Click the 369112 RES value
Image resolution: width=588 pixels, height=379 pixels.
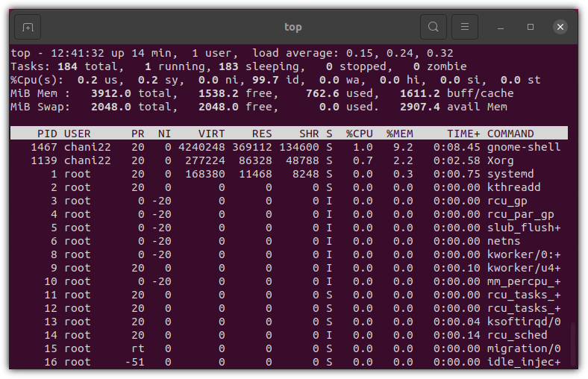click(x=252, y=147)
